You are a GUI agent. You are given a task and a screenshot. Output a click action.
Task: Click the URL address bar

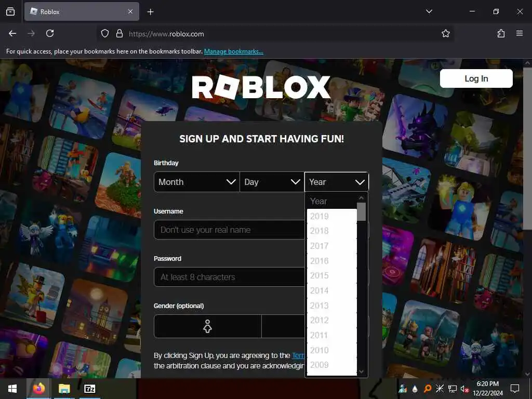coord(275,34)
